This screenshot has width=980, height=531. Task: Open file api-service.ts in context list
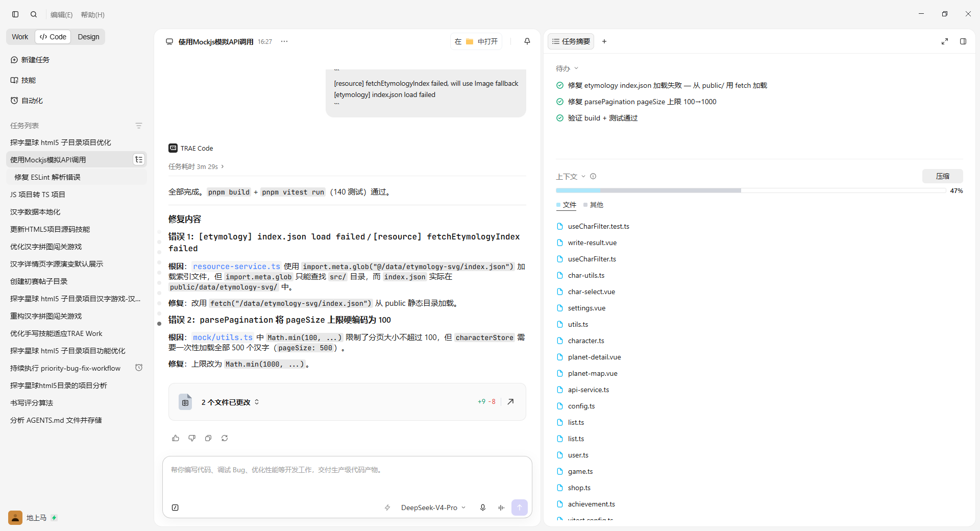(x=588, y=390)
